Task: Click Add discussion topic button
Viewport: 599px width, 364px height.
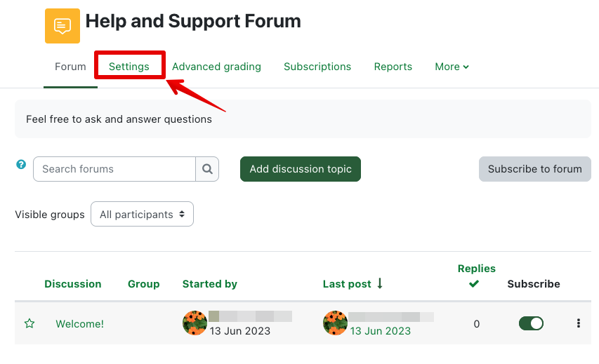Action: 301,169
